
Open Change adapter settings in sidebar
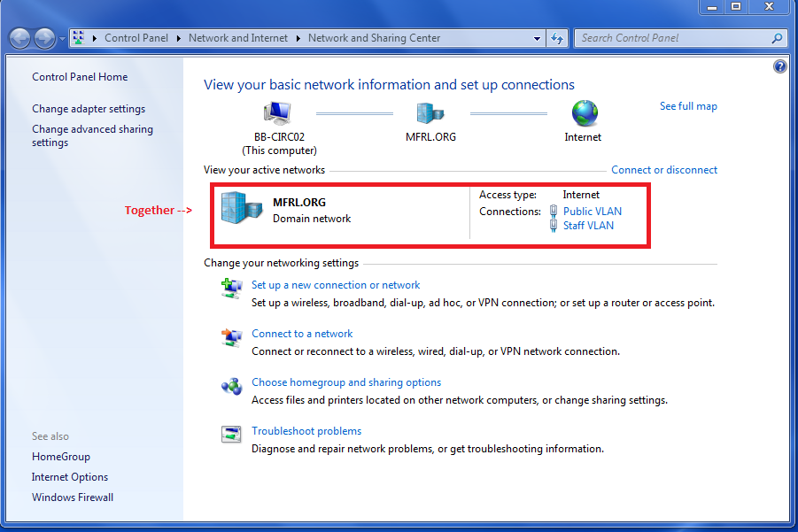point(89,109)
